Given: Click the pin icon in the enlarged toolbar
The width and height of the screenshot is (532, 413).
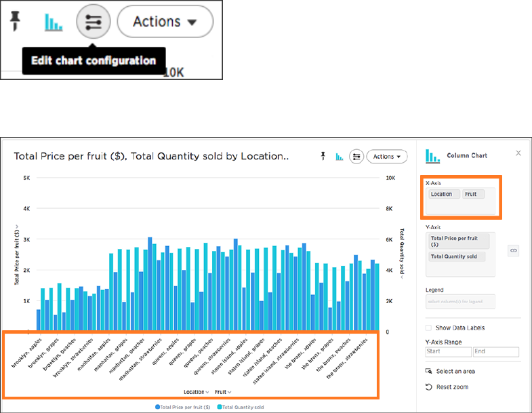Looking at the screenshot, I should (x=15, y=21).
